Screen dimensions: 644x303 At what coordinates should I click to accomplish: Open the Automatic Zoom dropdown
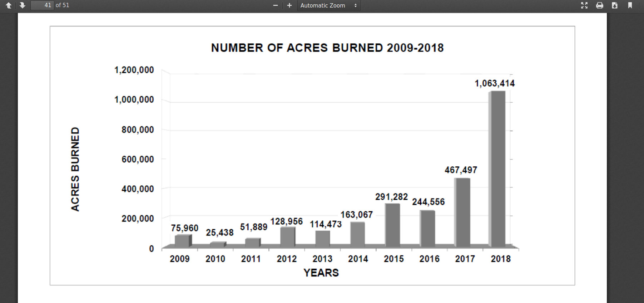tap(329, 5)
